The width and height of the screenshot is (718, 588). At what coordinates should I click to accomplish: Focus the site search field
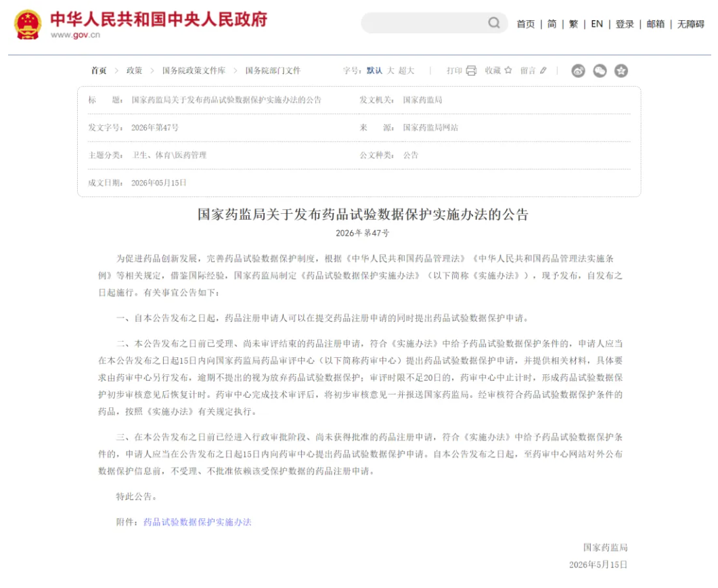[434, 23]
